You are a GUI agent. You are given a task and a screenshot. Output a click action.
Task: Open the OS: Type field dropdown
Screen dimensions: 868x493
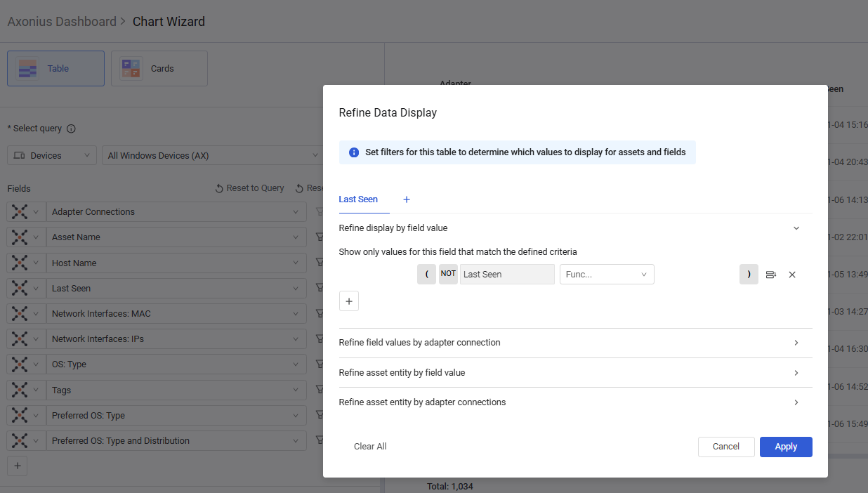coord(176,364)
